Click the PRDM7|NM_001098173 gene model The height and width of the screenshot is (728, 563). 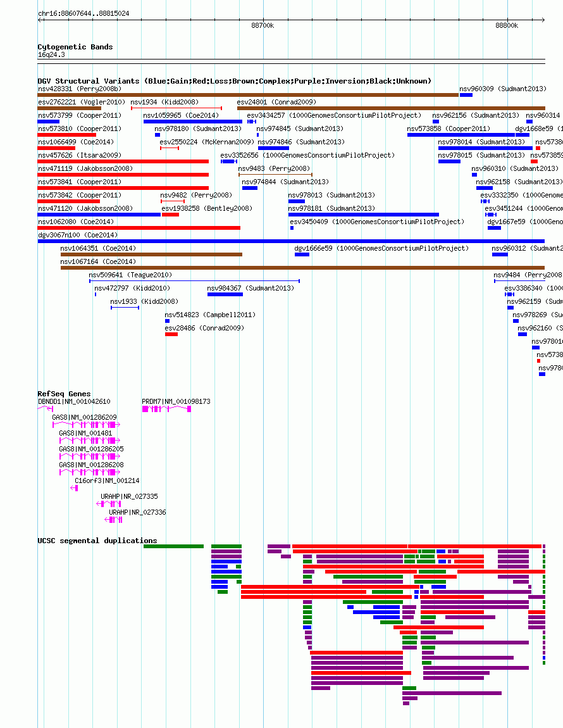click(x=166, y=408)
